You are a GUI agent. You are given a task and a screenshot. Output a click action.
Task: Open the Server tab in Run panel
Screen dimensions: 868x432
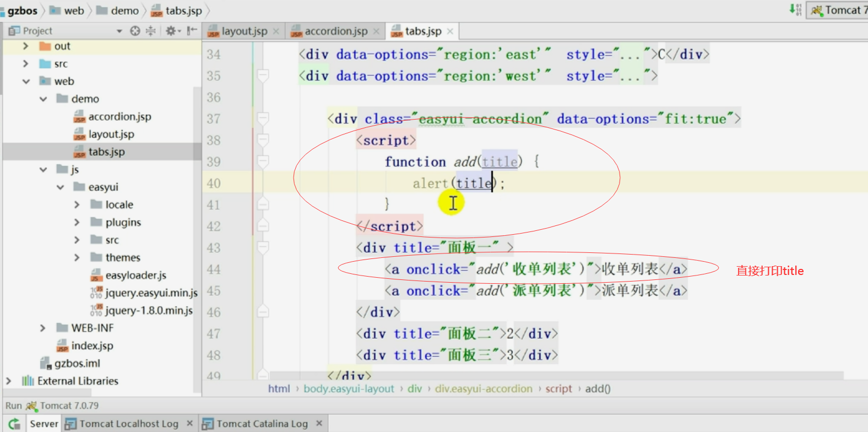(x=44, y=423)
